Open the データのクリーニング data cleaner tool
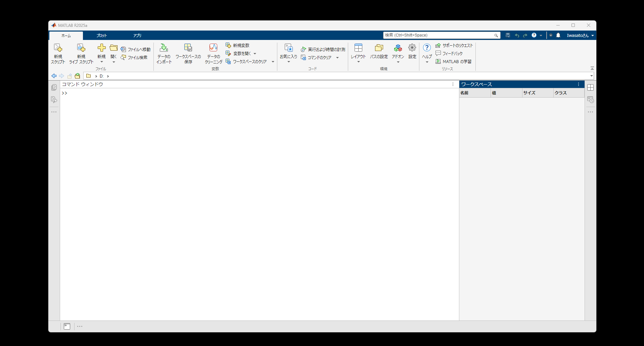 (x=213, y=53)
